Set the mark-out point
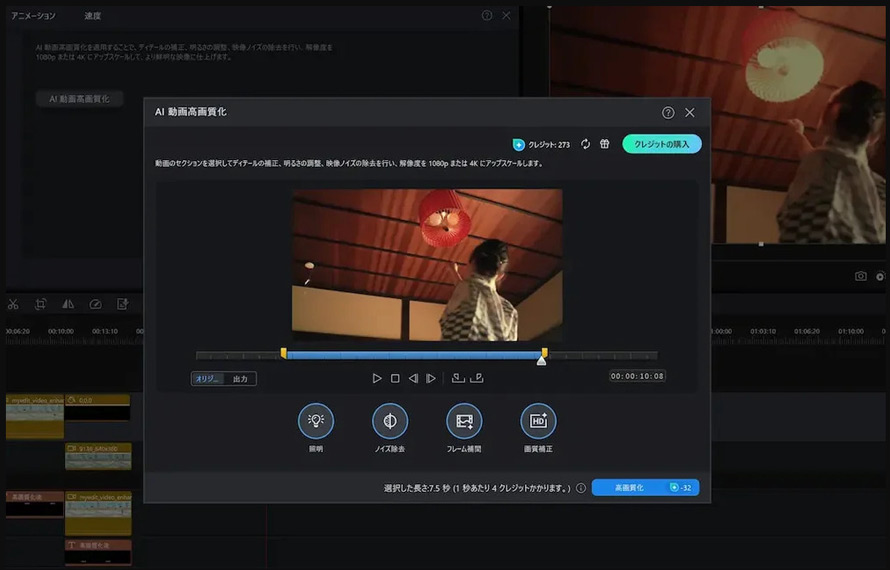Viewport: 890px width, 570px height. pos(477,378)
